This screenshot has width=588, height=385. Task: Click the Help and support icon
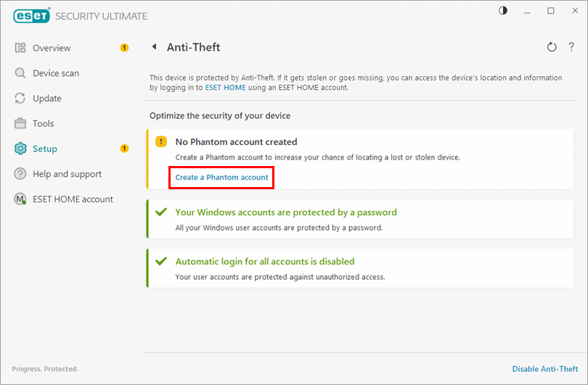click(x=20, y=174)
